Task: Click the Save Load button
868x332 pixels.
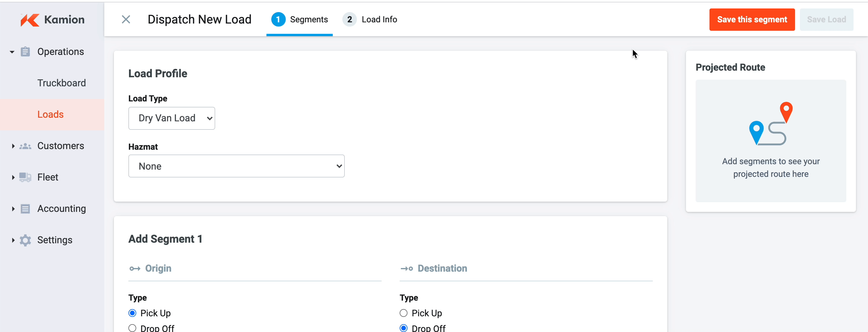Action: coord(826,20)
